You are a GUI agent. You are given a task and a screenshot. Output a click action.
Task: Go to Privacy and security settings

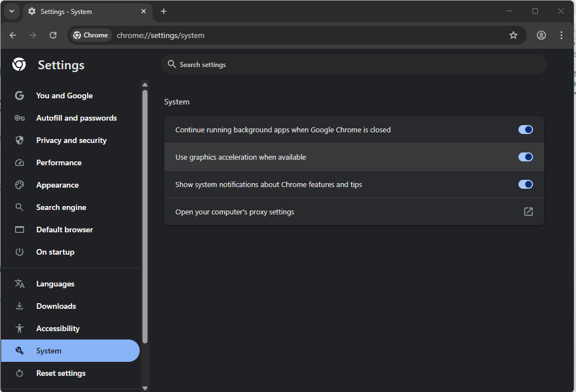[71, 140]
